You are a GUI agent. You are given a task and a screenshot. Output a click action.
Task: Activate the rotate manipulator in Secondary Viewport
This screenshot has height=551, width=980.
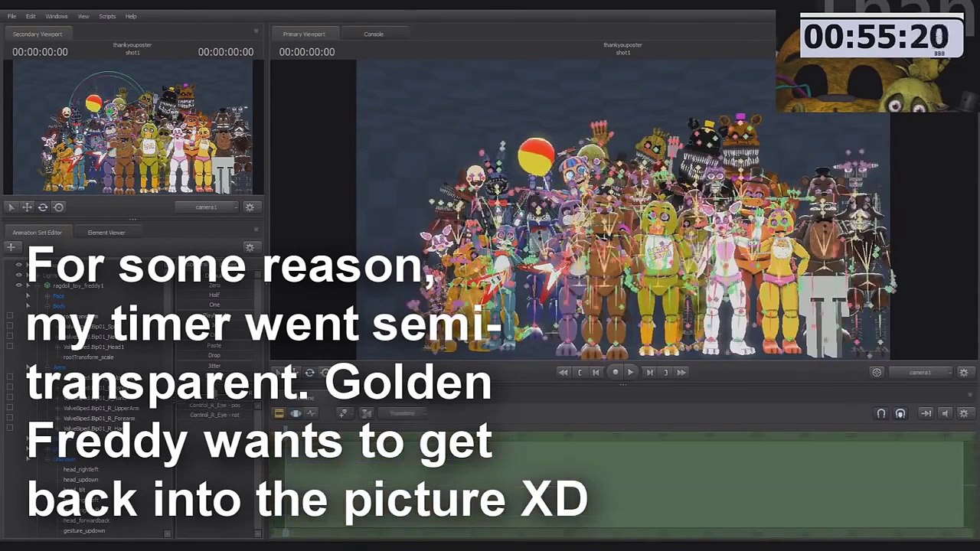click(x=43, y=207)
